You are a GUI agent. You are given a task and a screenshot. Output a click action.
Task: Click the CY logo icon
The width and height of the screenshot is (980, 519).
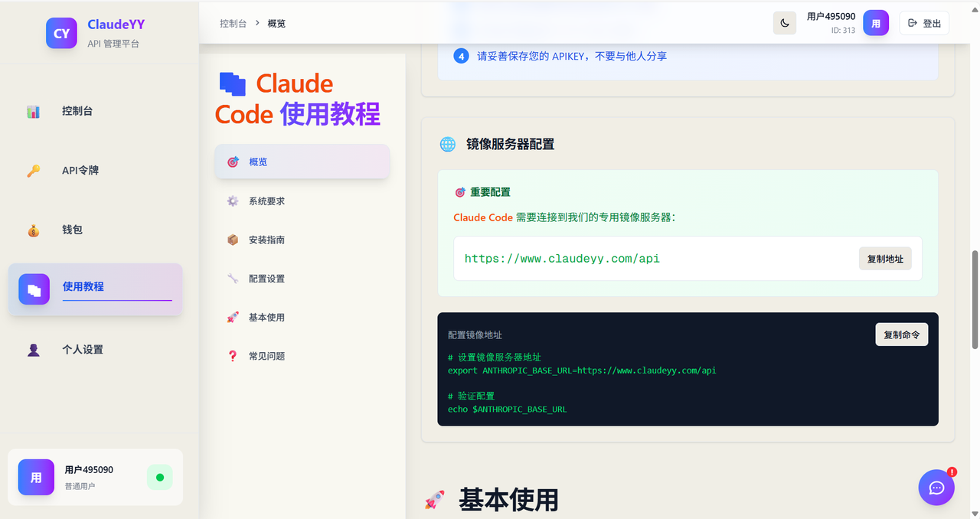point(61,33)
